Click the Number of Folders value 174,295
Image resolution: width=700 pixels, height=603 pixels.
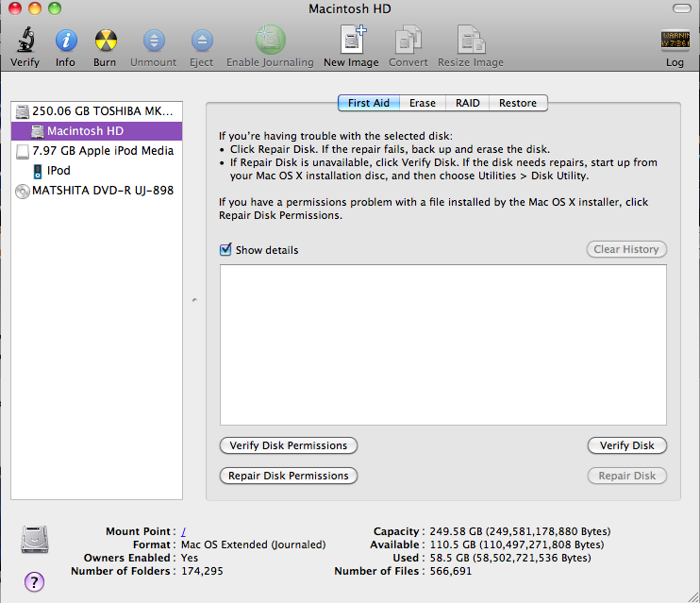click(202, 571)
